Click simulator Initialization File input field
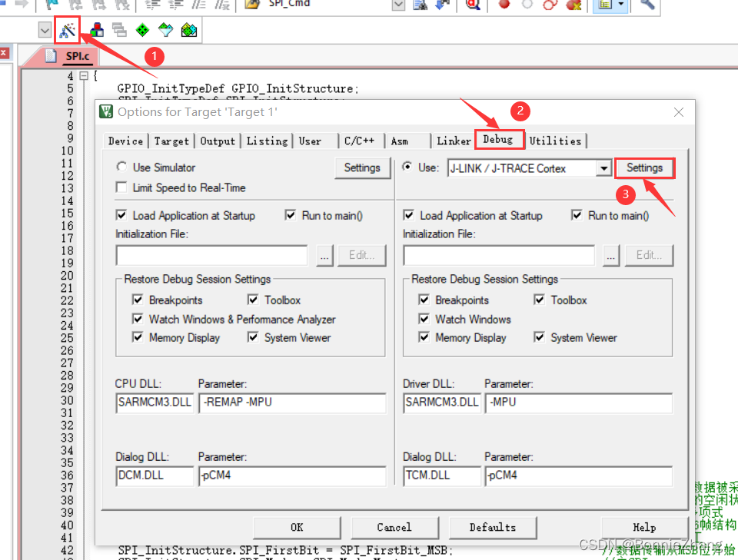The width and height of the screenshot is (738, 560). [x=211, y=255]
